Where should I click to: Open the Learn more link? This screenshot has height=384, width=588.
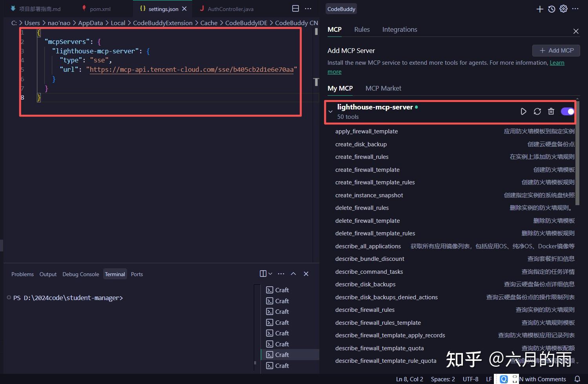557,62
